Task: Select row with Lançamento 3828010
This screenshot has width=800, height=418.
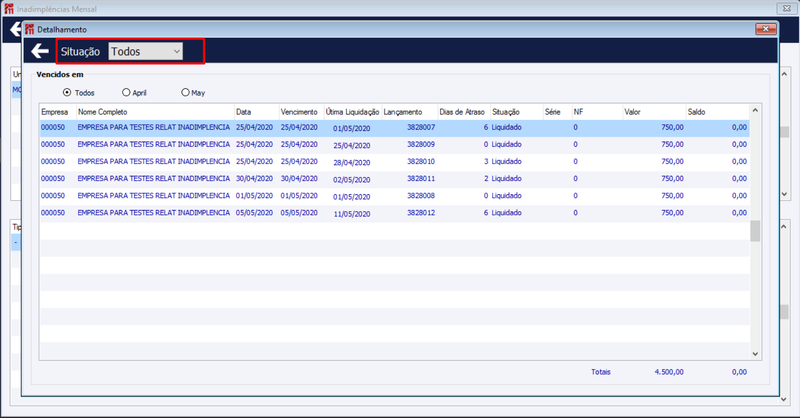Action: (394, 162)
